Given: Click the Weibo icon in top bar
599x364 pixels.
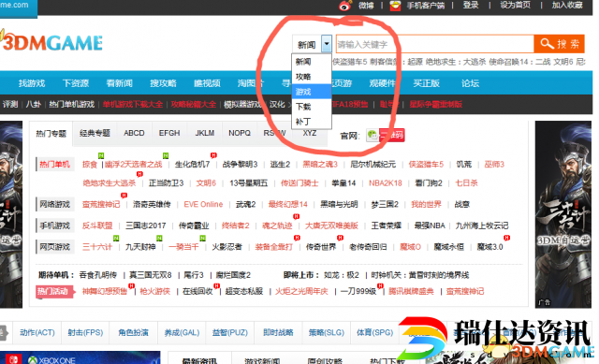Looking at the screenshot, I should (345, 6).
